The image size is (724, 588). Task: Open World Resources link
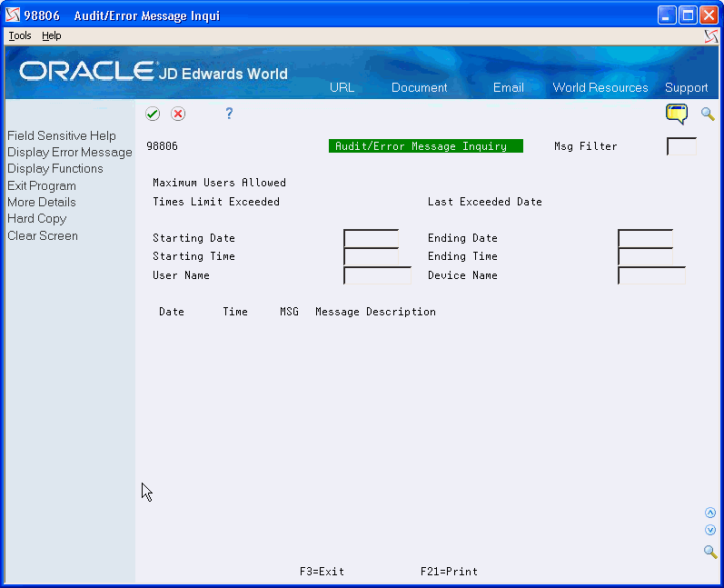(x=600, y=87)
